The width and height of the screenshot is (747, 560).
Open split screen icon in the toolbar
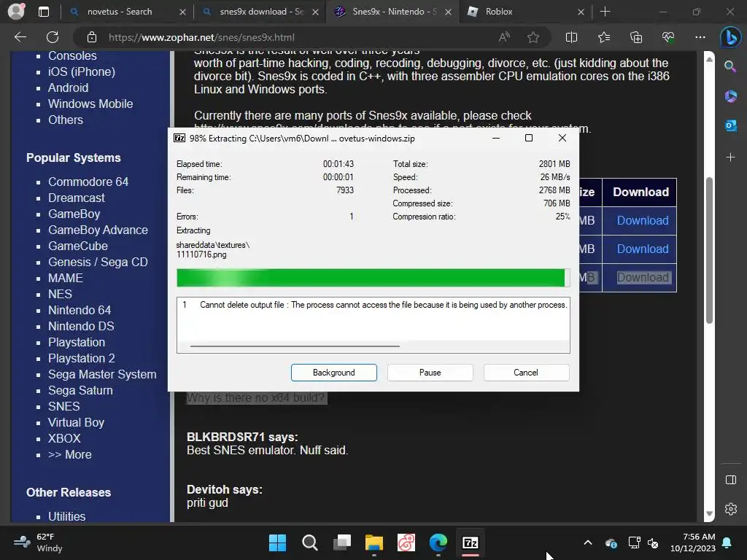pyautogui.click(x=571, y=37)
